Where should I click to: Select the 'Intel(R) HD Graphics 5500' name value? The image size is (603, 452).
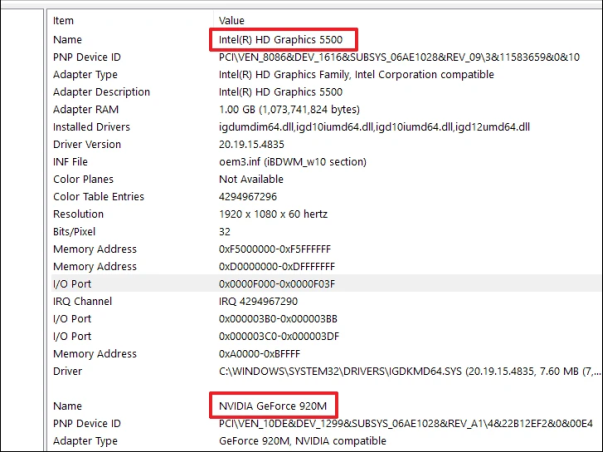coord(281,40)
